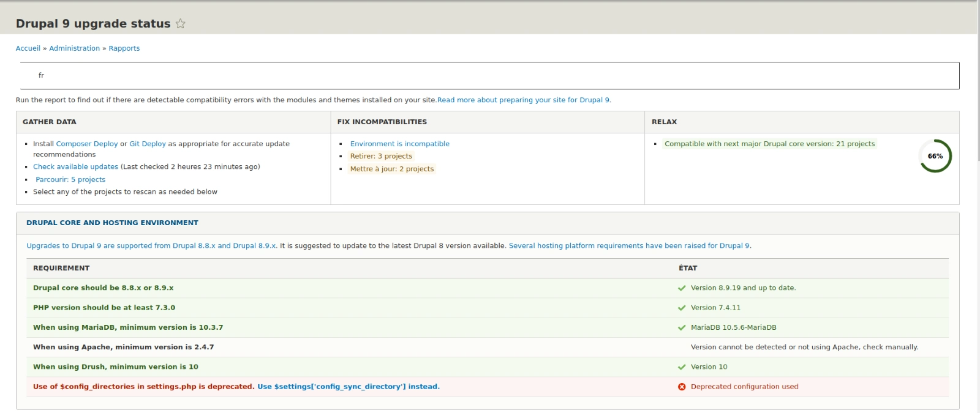Viewport: 980px width, 413px height.
Task: Click Check available updates link
Action: pos(75,166)
